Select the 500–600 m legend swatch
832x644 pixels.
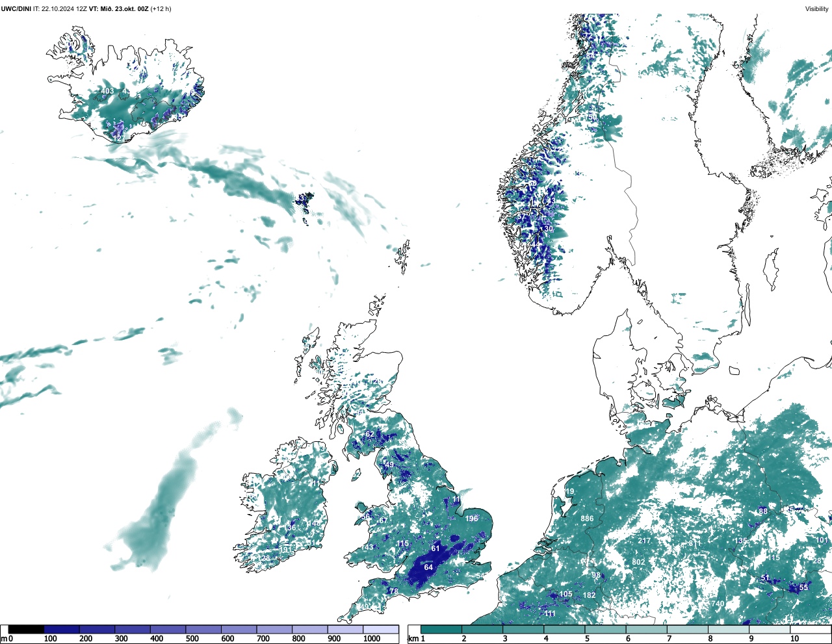pos(203,630)
